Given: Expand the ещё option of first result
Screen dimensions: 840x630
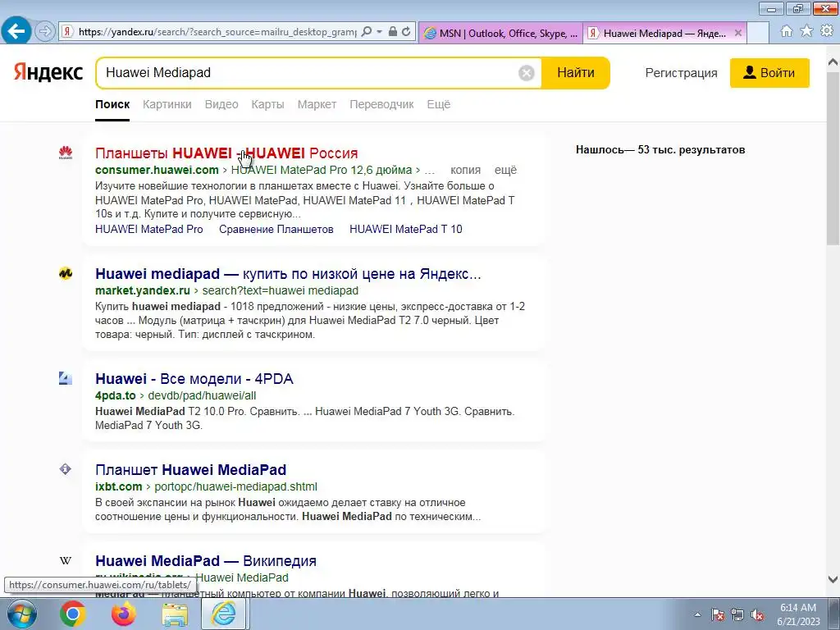Looking at the screenshot, I should pos(505,171).
